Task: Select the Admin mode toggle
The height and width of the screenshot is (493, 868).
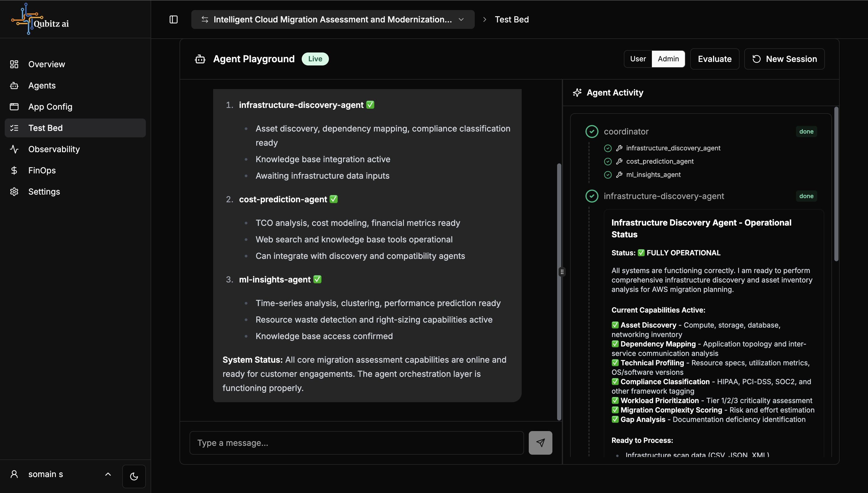Action: click(668, 59)
